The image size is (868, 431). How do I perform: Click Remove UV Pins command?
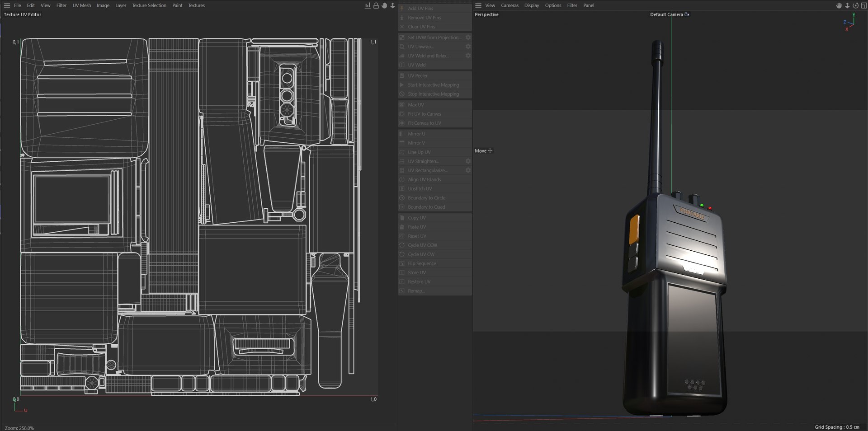[435, 18]
